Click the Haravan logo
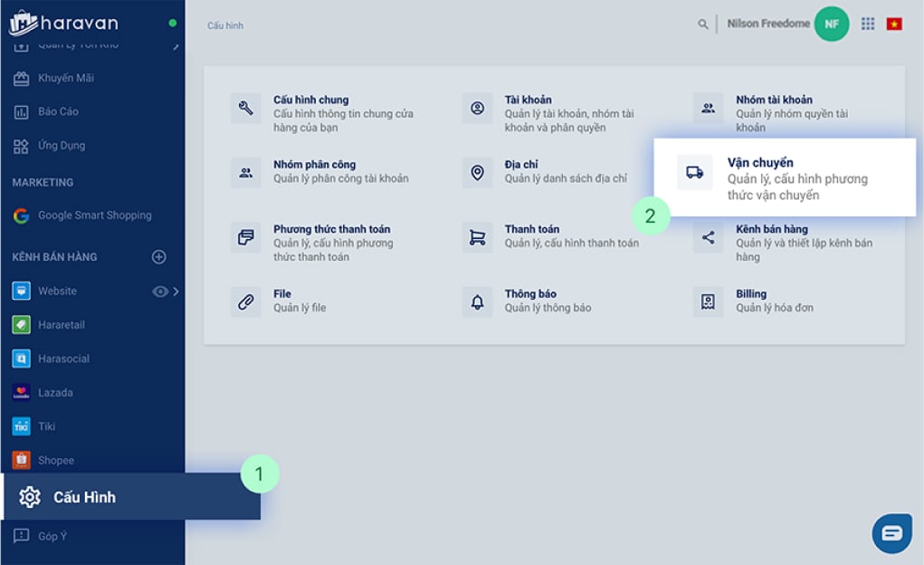This screenshot has height=565, width=924. point(63,23)
